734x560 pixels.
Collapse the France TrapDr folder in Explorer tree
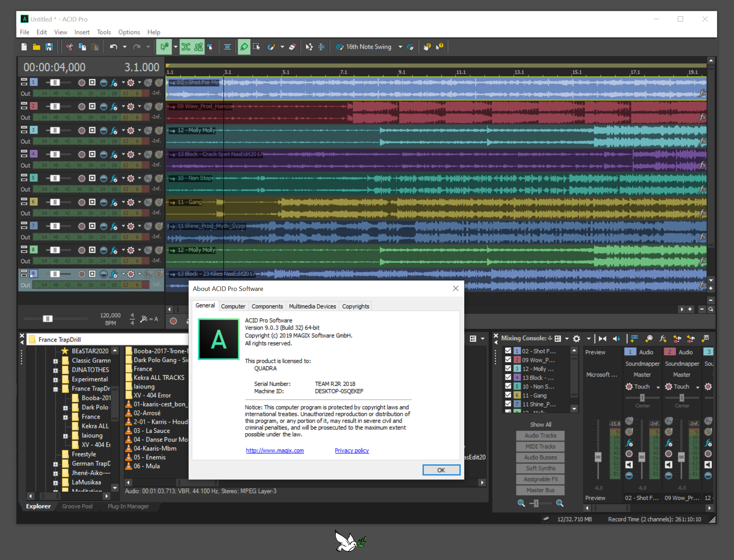[55, 389]
